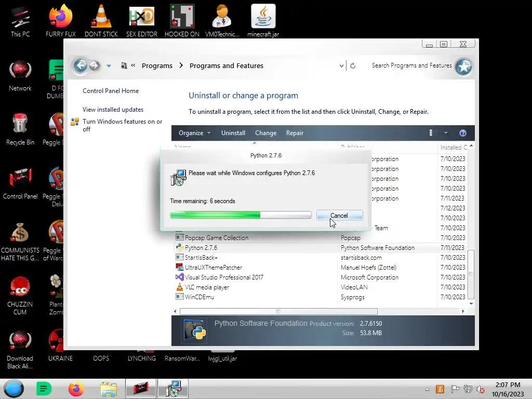This screenshot has height=399, width=532.
Task: Refresh the Programs and Features list
Action: (x=353, y=65)
